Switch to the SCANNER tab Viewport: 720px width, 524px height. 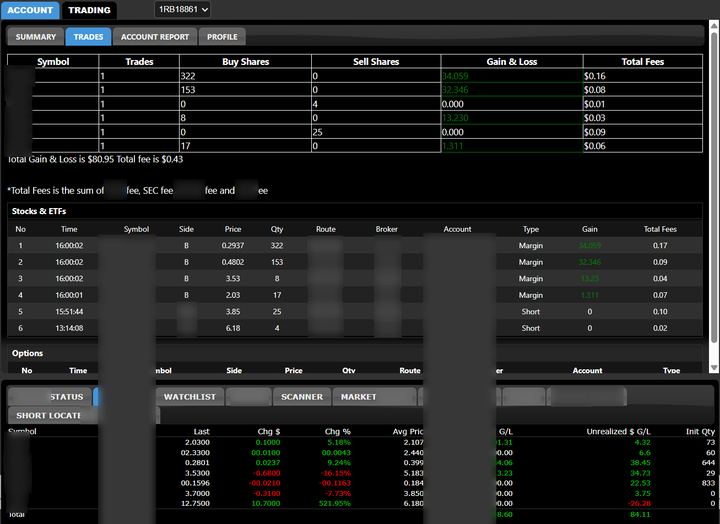tap(302, 397)
